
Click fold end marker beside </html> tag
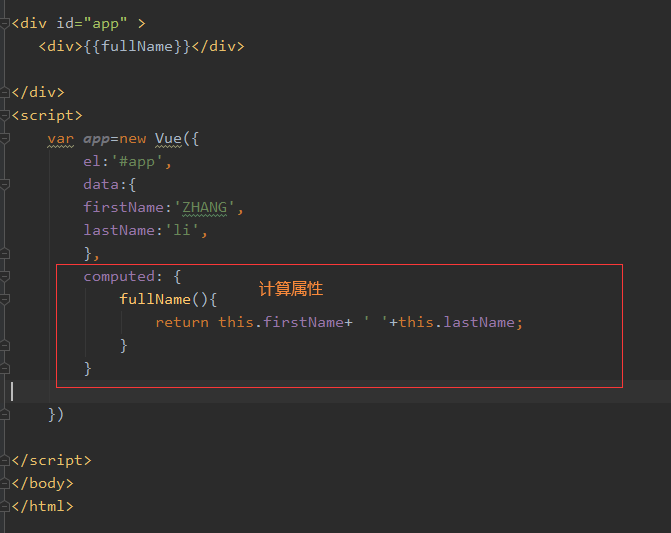coord(5,506)
